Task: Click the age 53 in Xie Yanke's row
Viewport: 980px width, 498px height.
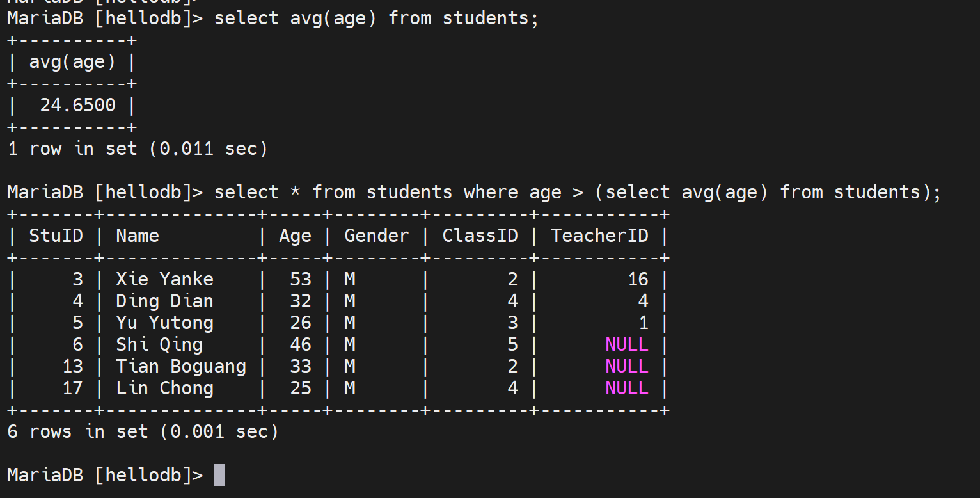Action: click(300, 279)
